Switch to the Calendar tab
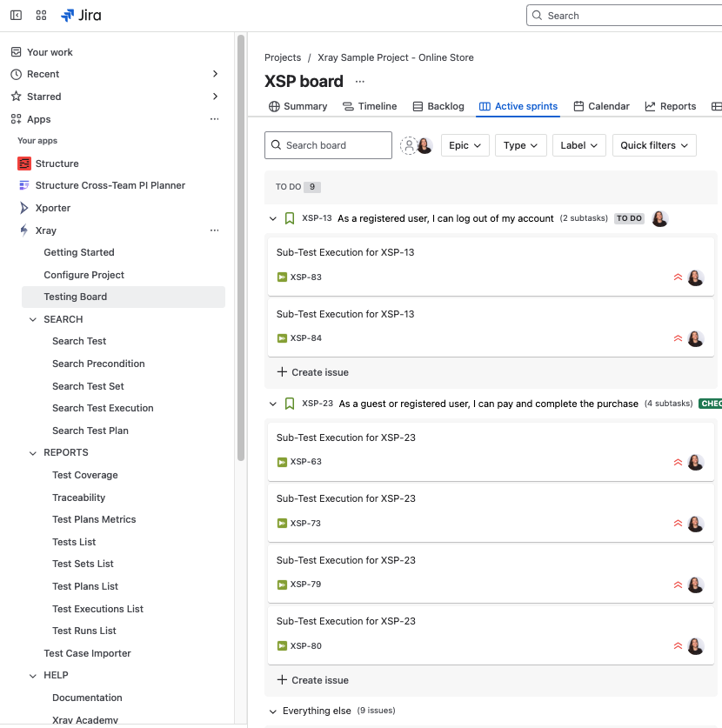Image resolution: width=722 pixels, height=728 pixels. [602, 106]
